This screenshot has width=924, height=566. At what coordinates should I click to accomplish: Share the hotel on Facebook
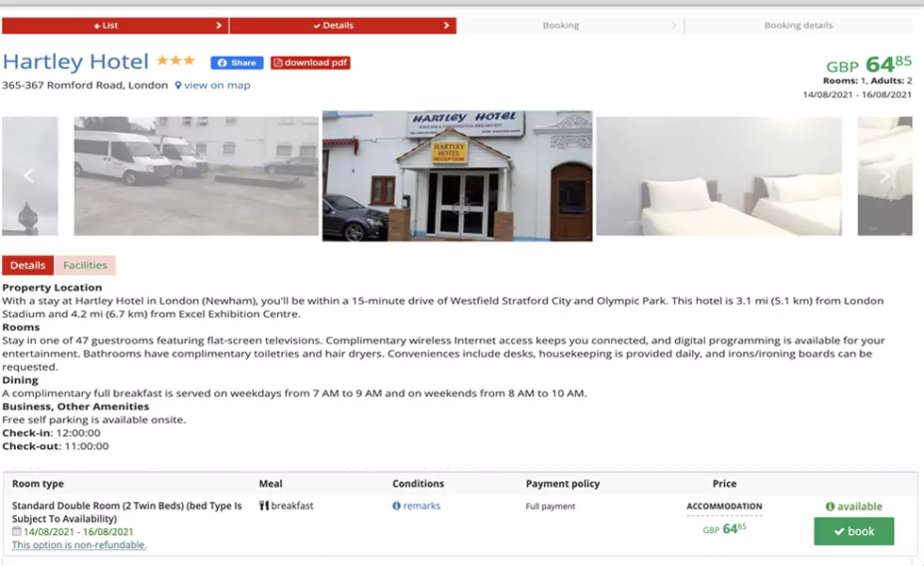coord(236,62)
